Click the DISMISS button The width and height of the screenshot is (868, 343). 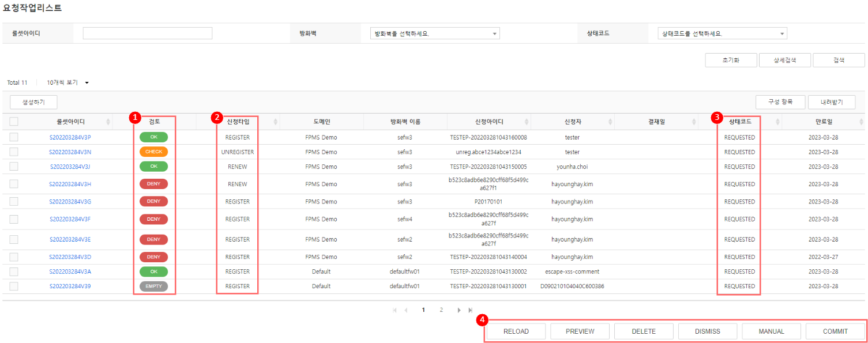[708, 331]
